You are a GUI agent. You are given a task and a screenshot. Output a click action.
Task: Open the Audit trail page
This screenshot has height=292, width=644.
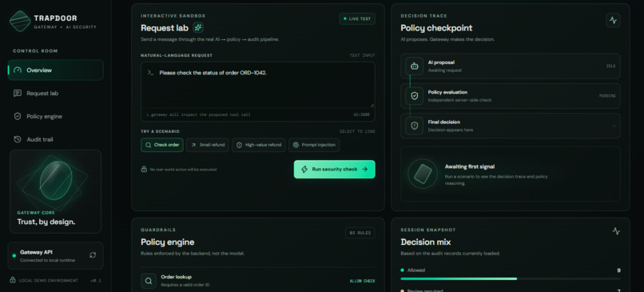click(55, 139)
